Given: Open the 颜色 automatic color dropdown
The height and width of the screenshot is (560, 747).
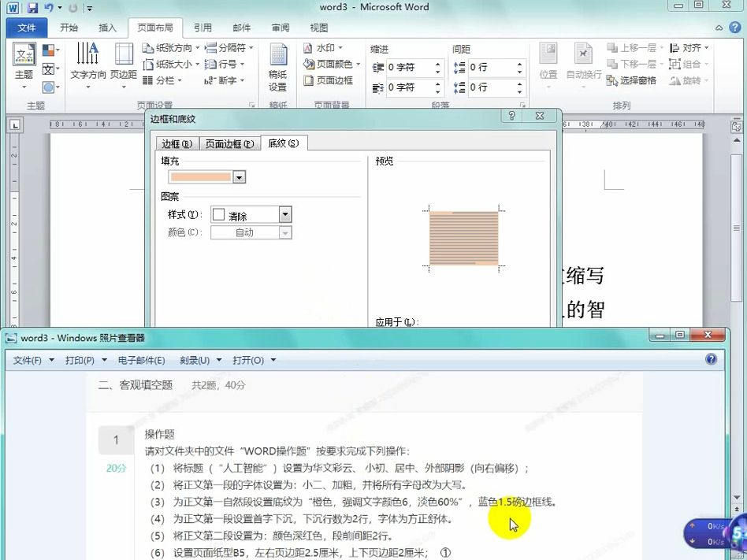Looking at the screenshot, I should point(284,232).
